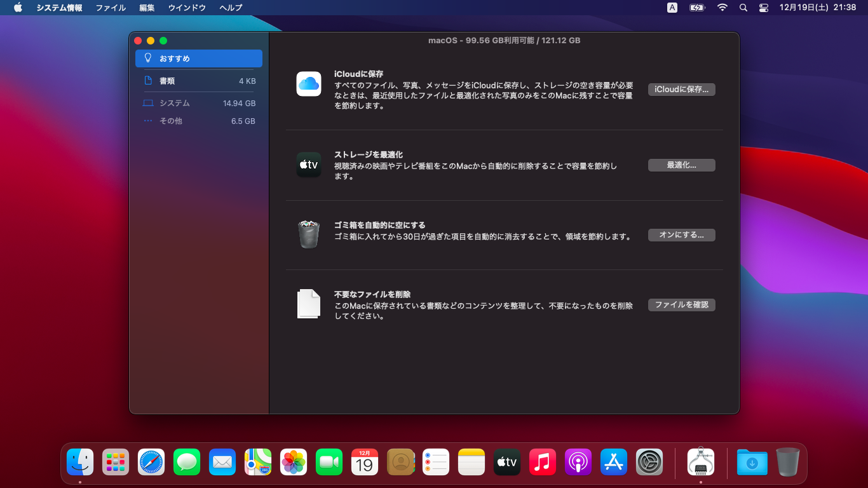The height and width of the screenshot is (488, 868).
Task: Select 書類 category in sidebar
Action: [x=198, y=81]
